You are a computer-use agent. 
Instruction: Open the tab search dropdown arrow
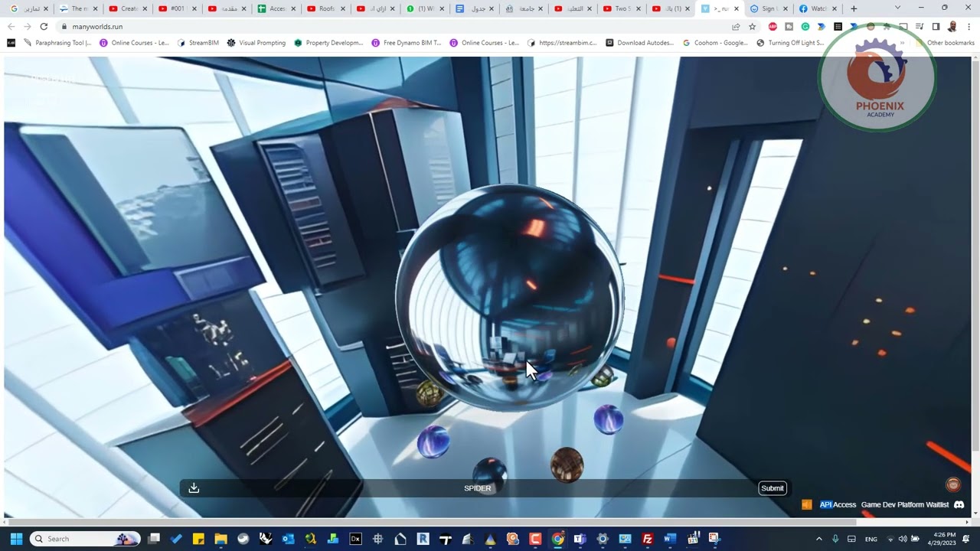pos(897,8)
